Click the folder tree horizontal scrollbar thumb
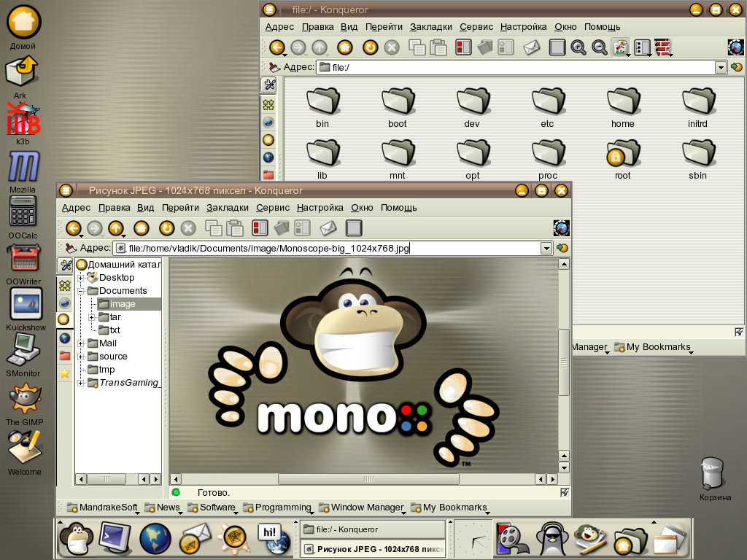747x560 pixels. click(107, 479)
